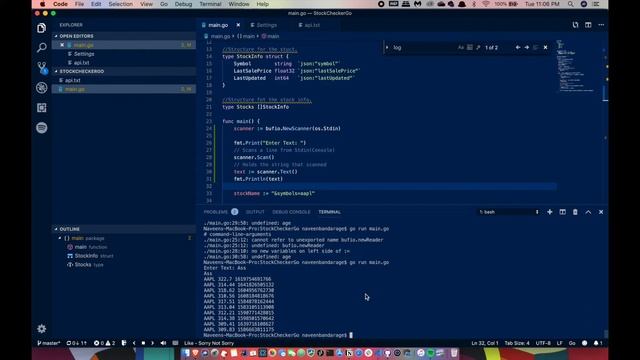The height and width of the screenshot is (360, 640).
Task: Open the Search view in activity bar
Action: click(x=41, y=47)
